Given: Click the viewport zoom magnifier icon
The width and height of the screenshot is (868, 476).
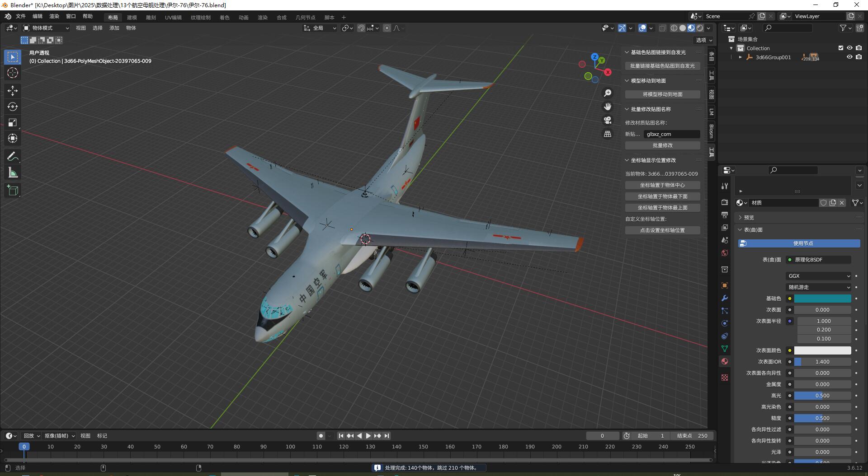Looking at the screenshot, I should pos(608,93).
